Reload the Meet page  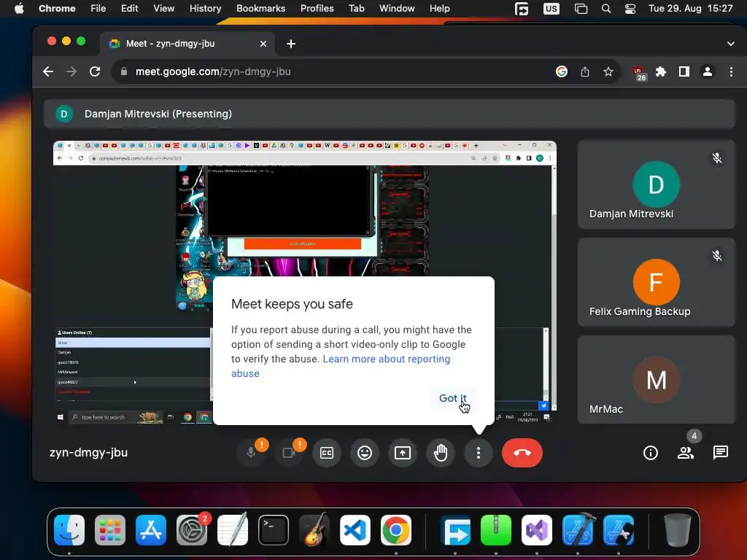(95, 71)
